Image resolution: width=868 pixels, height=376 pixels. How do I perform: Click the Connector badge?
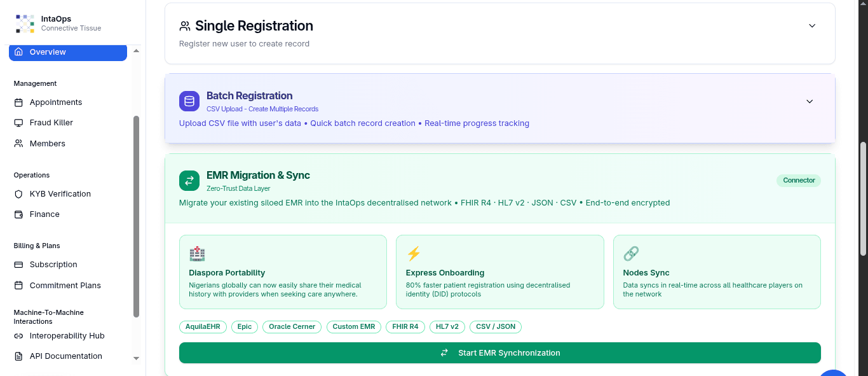799,181
